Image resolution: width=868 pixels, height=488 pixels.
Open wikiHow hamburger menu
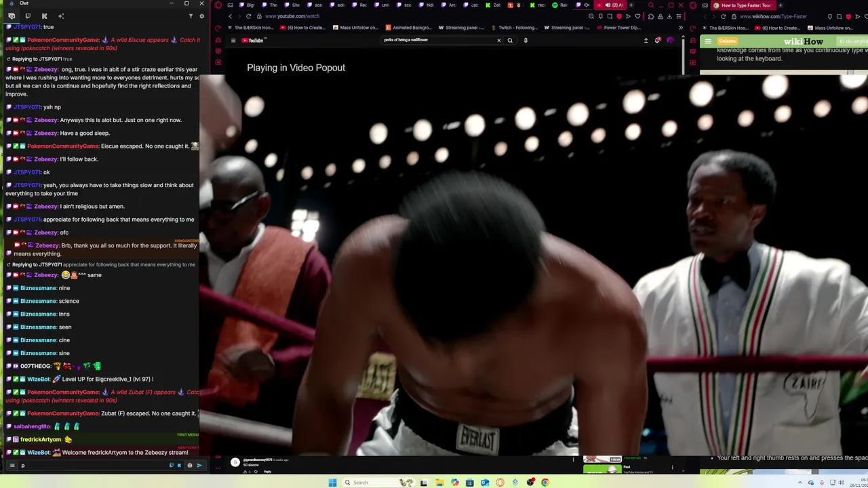(x=708, y=42)
